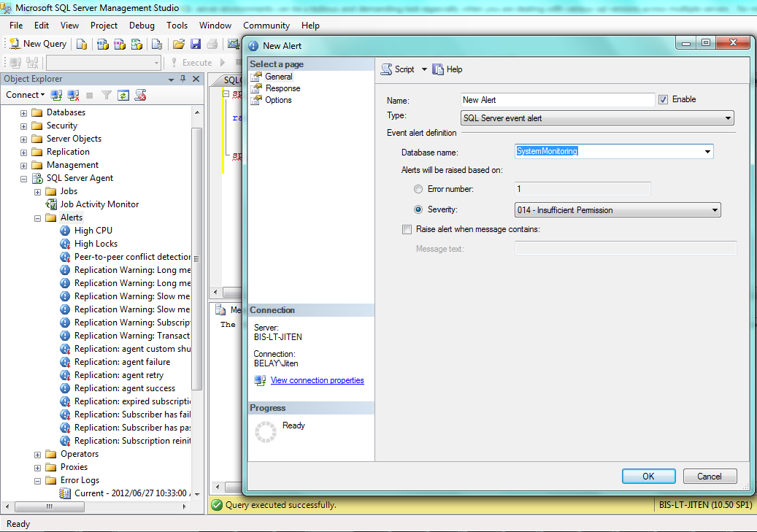Open the Community menu

pos(266,25)
